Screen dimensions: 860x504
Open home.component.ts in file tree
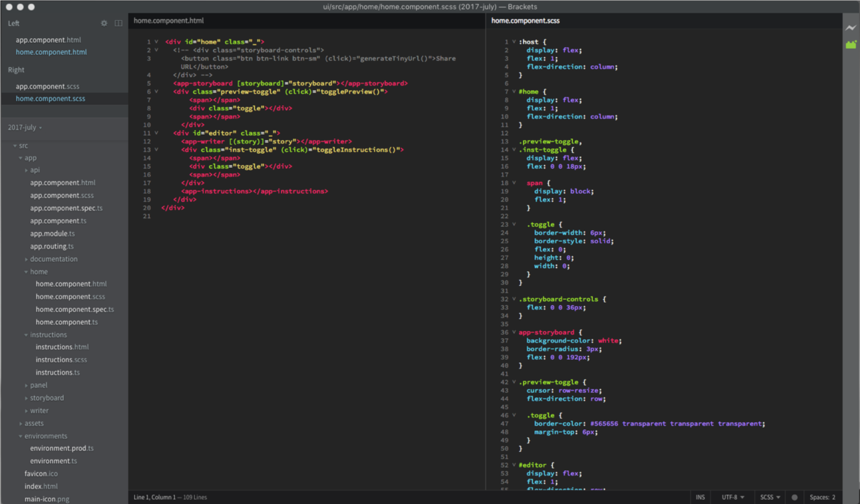click(66, 322)
